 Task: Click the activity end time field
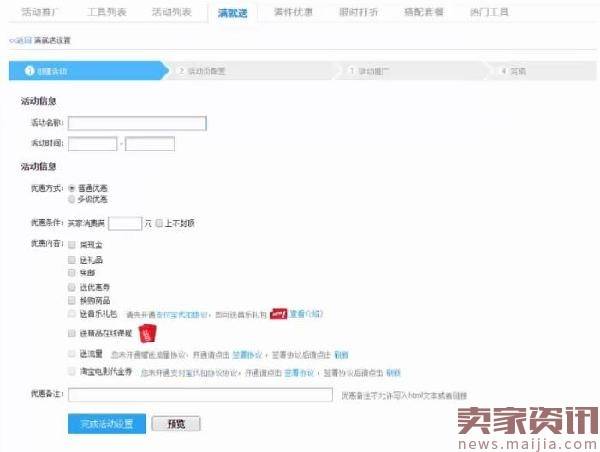pos(150,144)
